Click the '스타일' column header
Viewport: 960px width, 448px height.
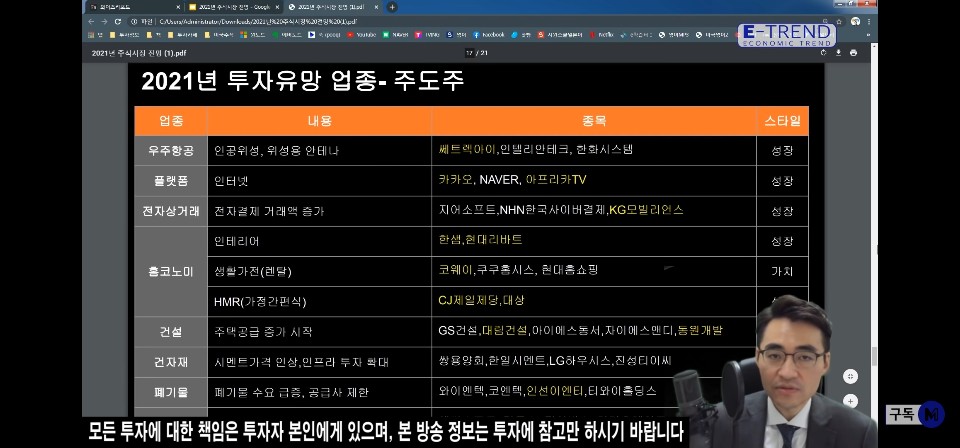coord(782,121)
